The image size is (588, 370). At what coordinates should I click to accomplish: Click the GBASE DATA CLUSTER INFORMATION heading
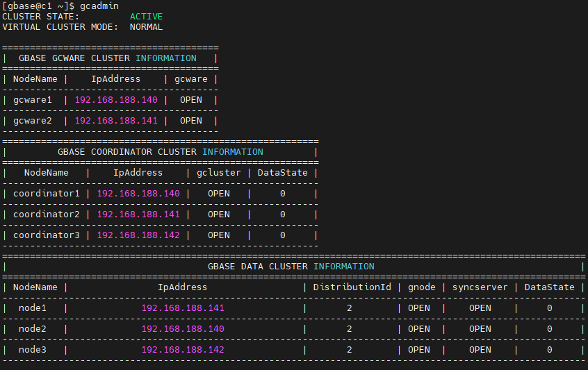[291, 267]
